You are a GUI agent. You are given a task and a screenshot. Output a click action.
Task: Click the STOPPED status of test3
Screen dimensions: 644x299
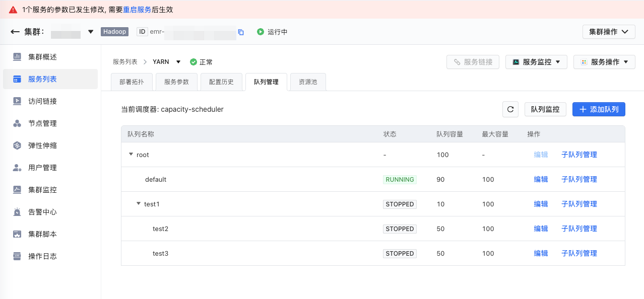coord(400,253)
